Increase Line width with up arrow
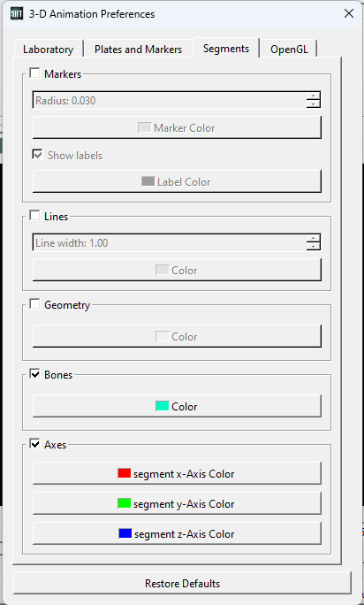 tap(314, 239)
